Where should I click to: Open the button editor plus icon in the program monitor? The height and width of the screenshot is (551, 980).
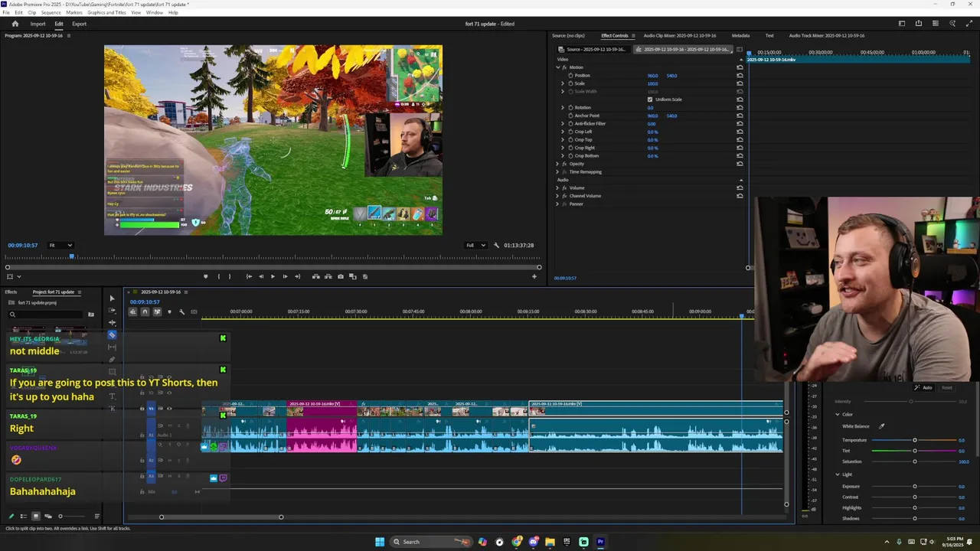(534, 276)
